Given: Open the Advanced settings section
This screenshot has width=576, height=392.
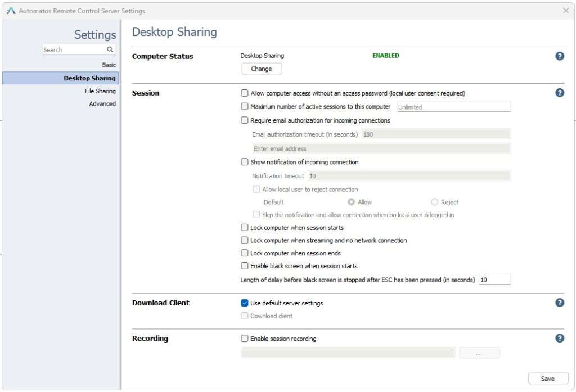Looking at the screenshot, I should tap(103, 103).
